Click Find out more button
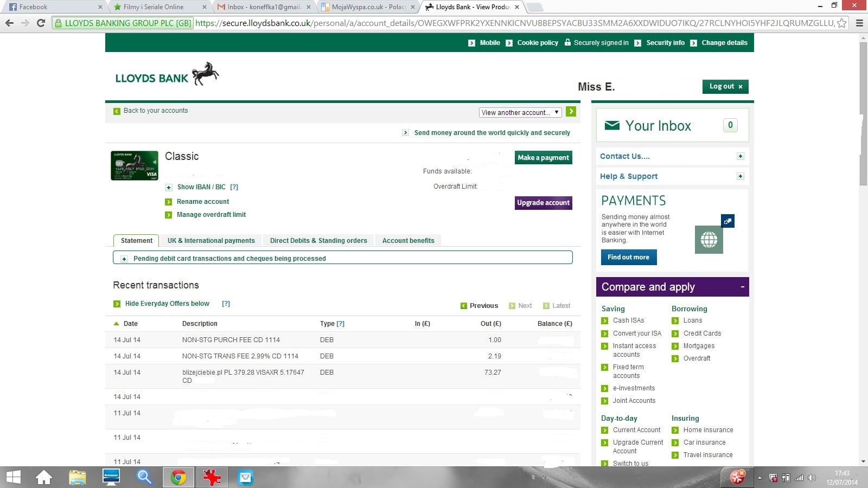 628,257
